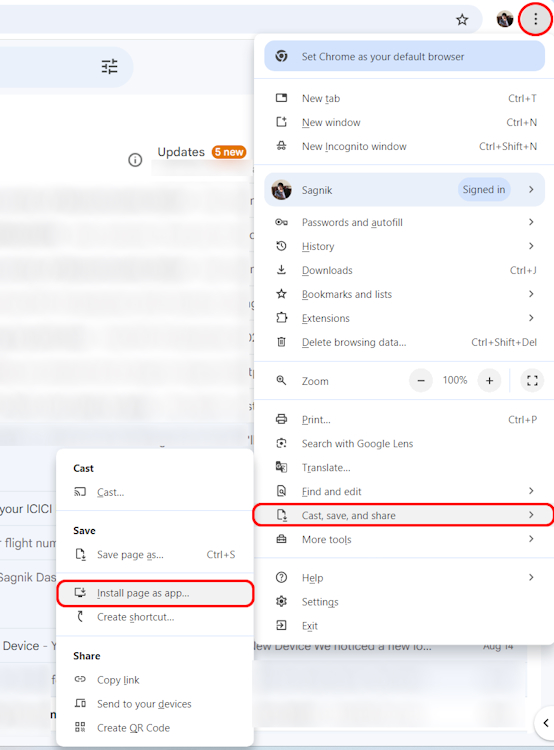This screenshot has height=750, width=554.
Task: Click the More tools toolbox icon
Action: click(281, 539)
